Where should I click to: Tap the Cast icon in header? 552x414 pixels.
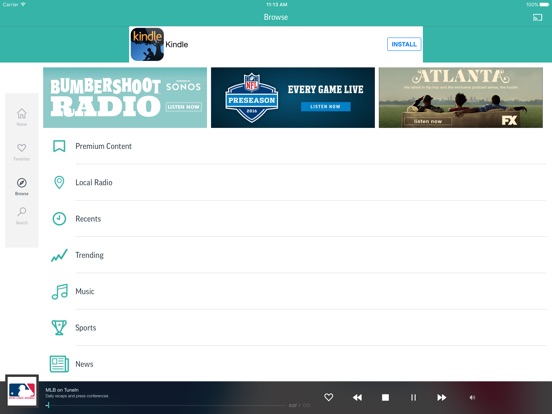537,17
